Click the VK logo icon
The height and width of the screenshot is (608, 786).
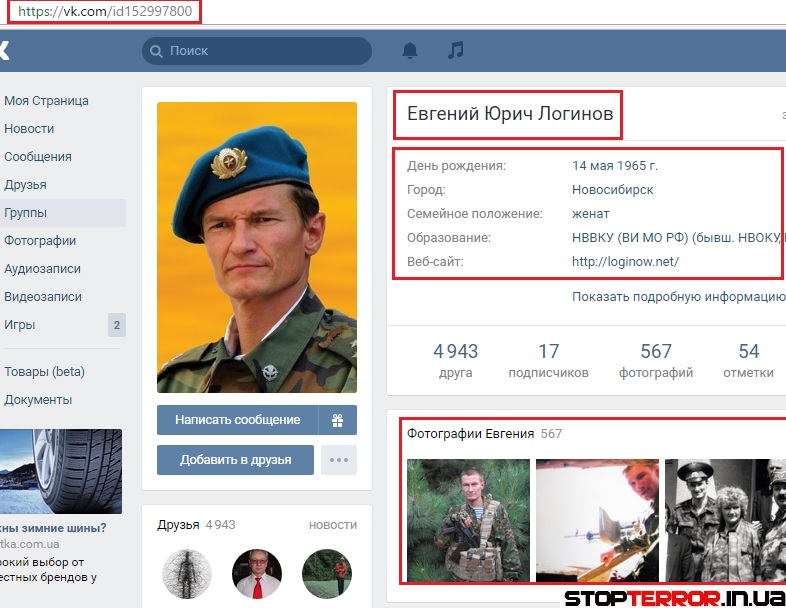point(4,51)
